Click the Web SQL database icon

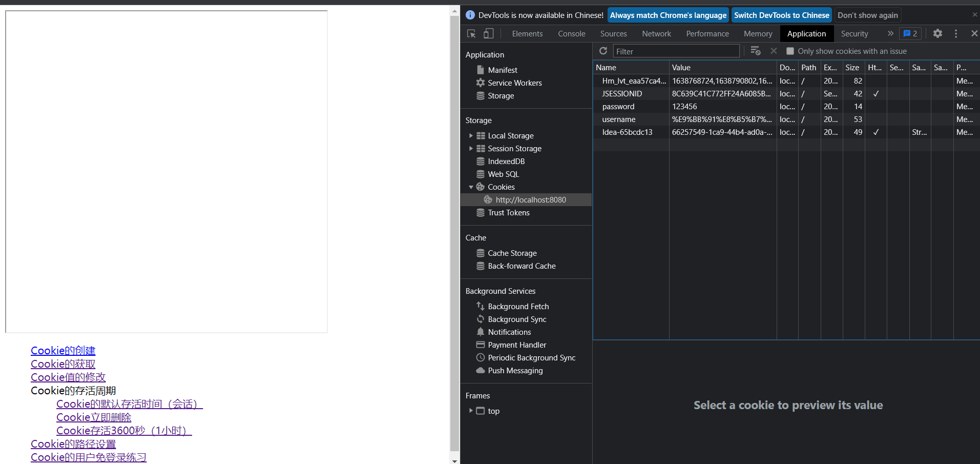[x=481, y=174]
